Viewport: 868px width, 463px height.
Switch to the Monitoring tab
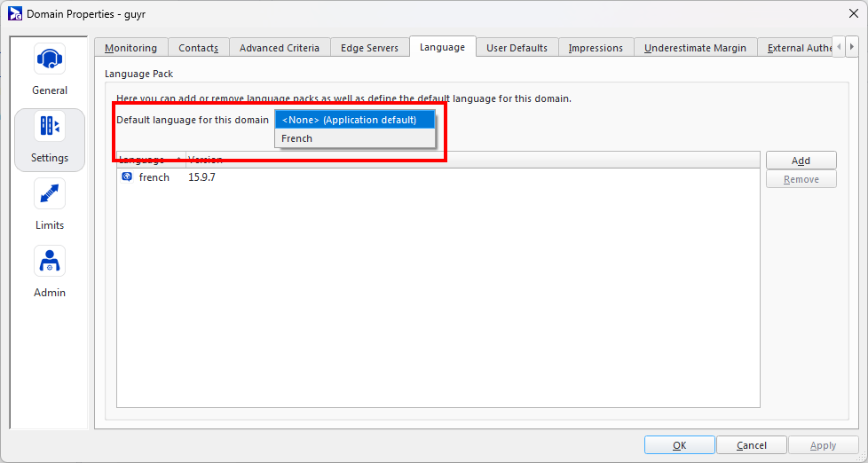pos(130,48)
